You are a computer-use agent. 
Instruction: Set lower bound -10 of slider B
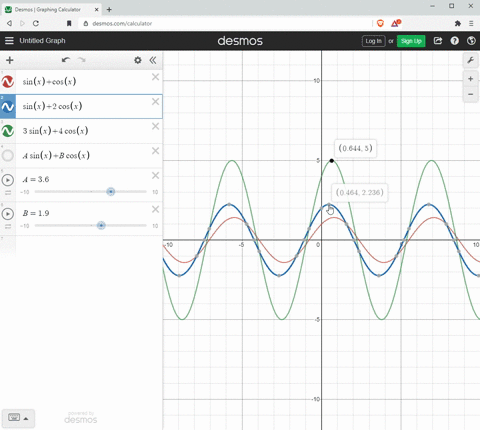25,226
